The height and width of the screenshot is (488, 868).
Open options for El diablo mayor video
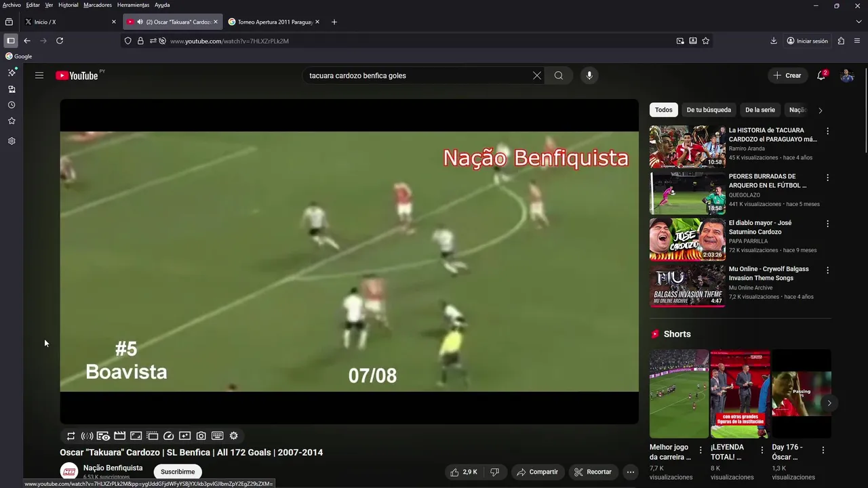pos(827,224)
